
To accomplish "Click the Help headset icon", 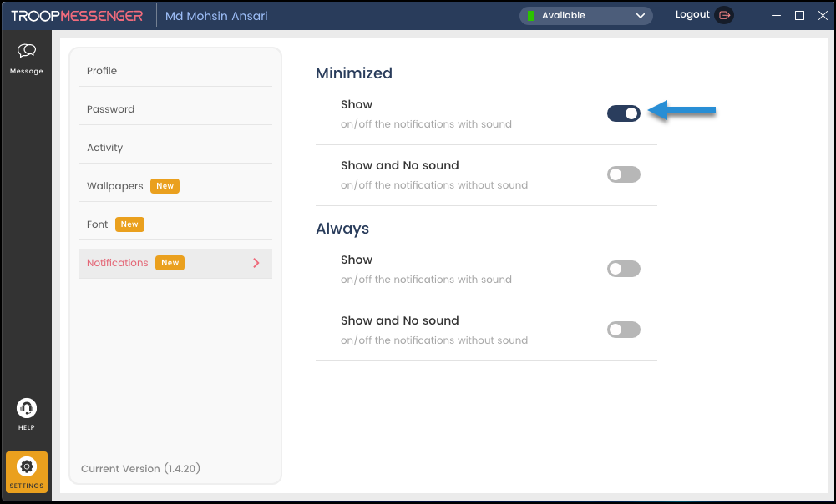I will (x=27, y=408).
